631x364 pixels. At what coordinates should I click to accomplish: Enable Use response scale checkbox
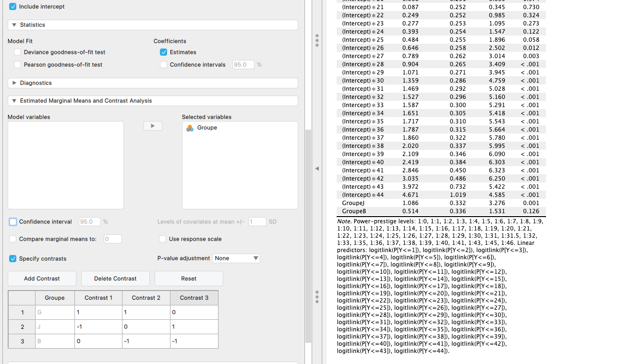point(163,239)
